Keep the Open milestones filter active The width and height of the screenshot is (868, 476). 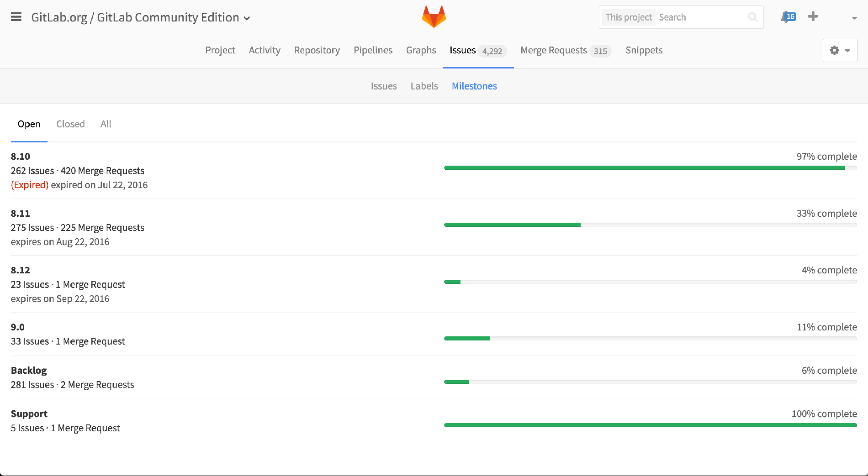coord(29,124)
